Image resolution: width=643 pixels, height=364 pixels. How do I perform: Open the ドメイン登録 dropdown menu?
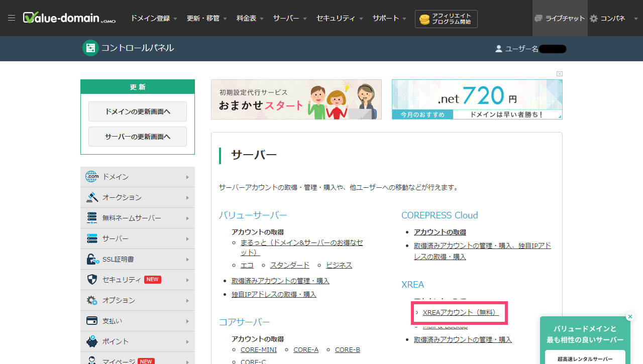tap(154, 18)
